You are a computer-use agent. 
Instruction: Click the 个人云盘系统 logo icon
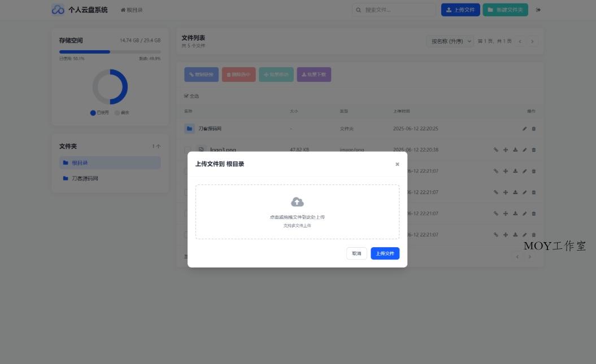56,10
